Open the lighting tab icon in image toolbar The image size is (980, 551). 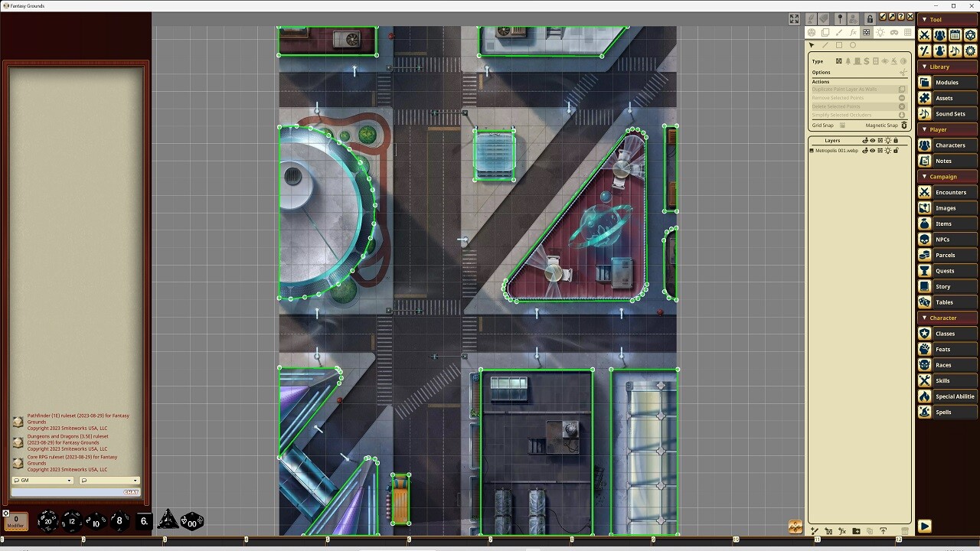point(880,33)
